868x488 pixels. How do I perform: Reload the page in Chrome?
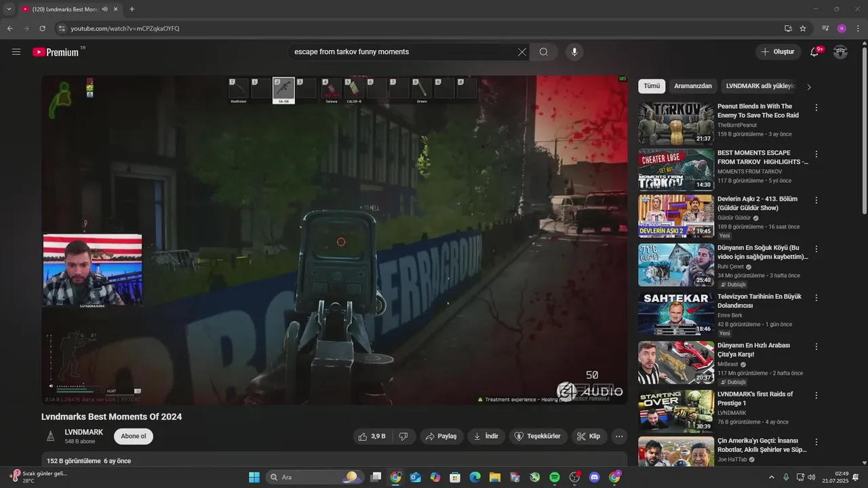click(42, 28)
